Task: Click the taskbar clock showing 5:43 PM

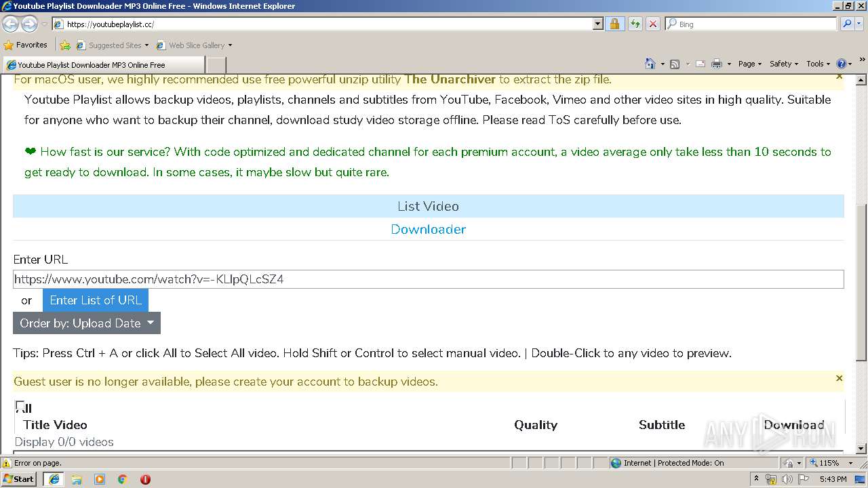Action: click(833, 479)
